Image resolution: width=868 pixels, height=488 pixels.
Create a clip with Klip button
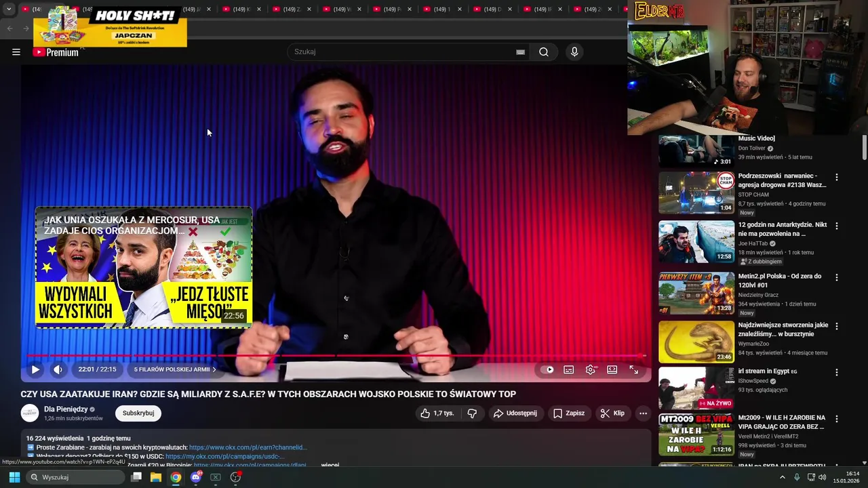click(612, 413)
